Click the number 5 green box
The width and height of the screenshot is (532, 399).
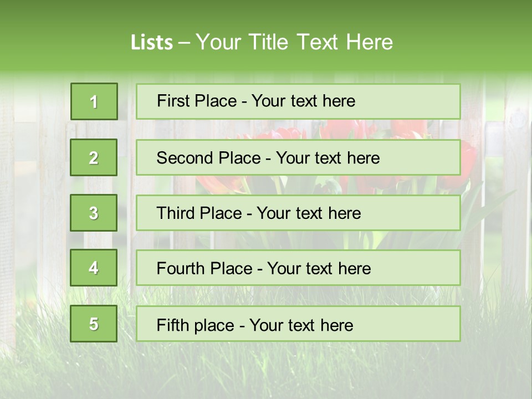(x=94, y=323)
